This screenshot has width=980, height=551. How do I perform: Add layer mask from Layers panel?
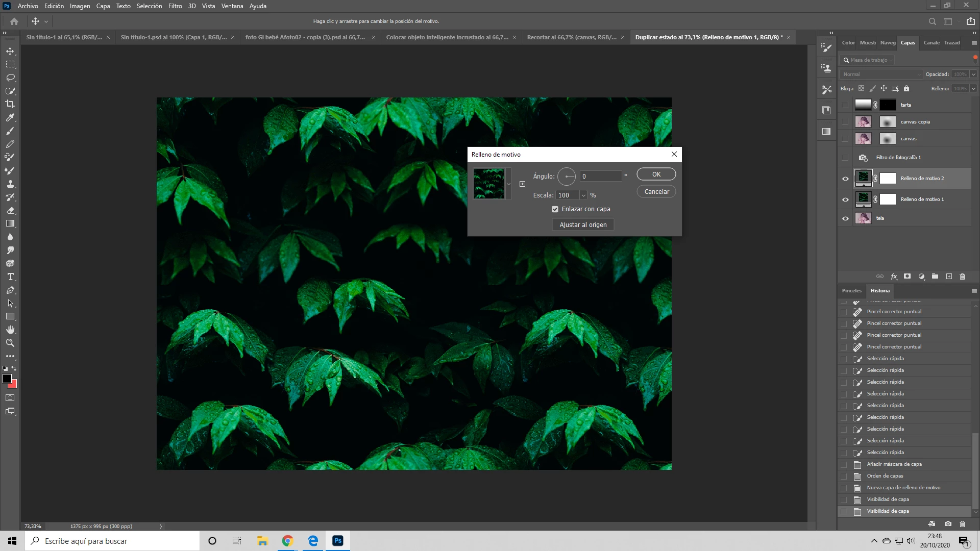[907, 277]
